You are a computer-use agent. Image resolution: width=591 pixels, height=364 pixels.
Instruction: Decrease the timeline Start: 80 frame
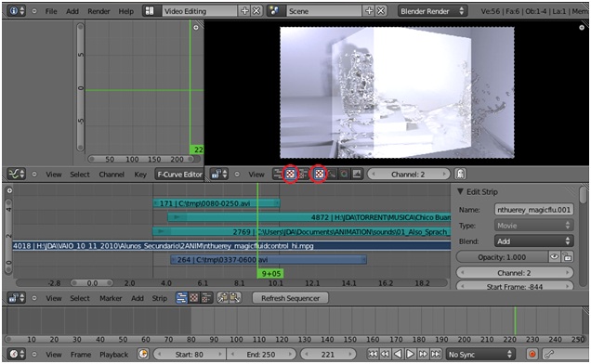coord(160,354)
